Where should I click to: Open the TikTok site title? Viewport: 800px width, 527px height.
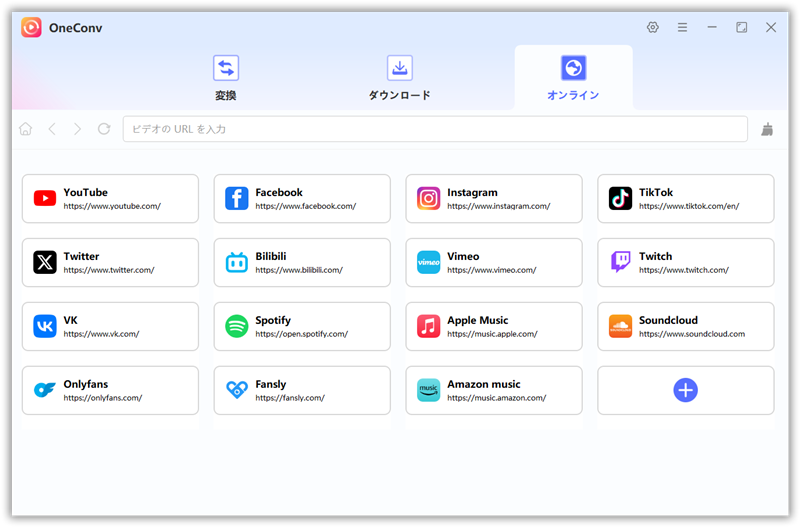coord(656,192)
